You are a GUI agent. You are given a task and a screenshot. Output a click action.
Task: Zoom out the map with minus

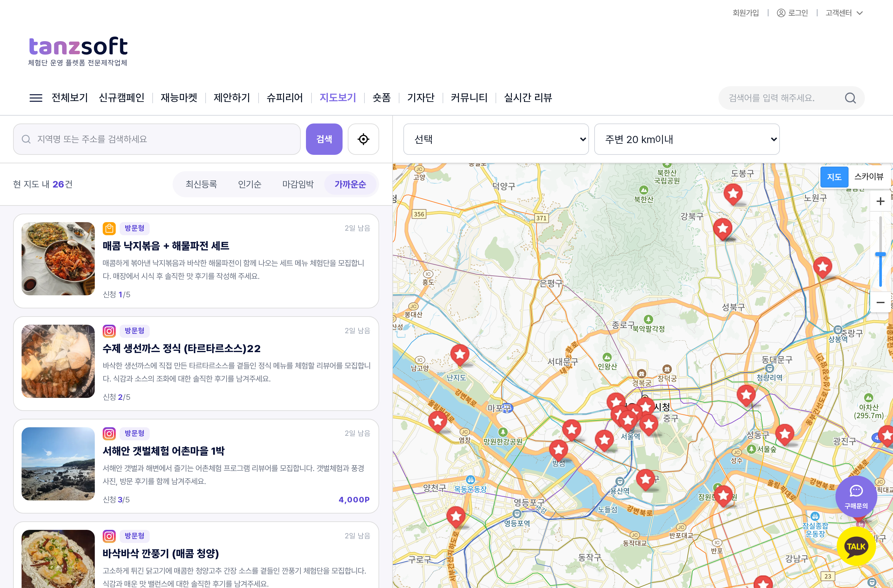click(880, 302)
